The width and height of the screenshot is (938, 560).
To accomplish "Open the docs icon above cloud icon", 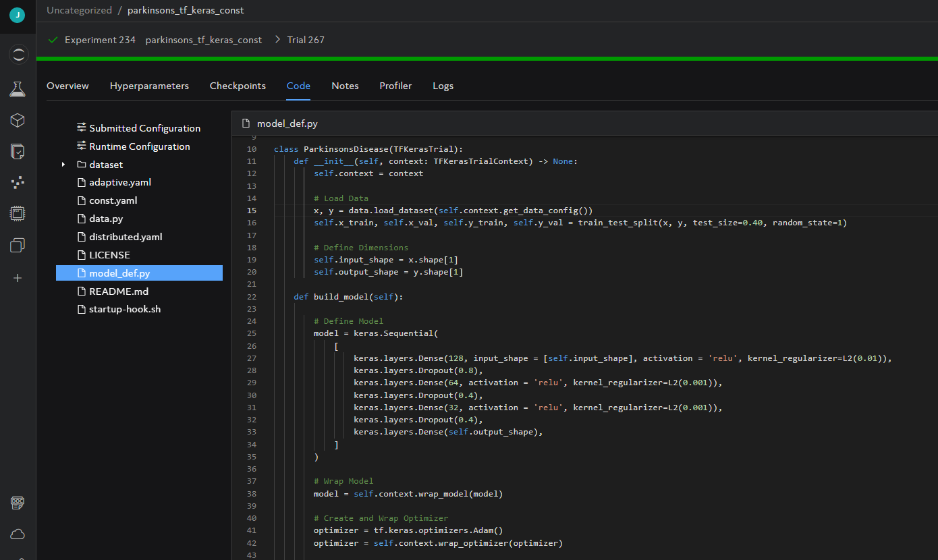I will coord(18,503).
